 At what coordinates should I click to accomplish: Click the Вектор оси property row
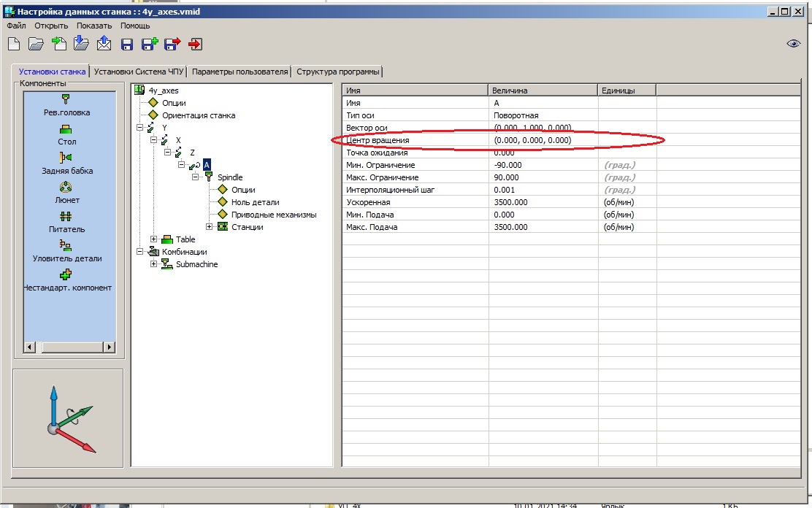point(571,128)
